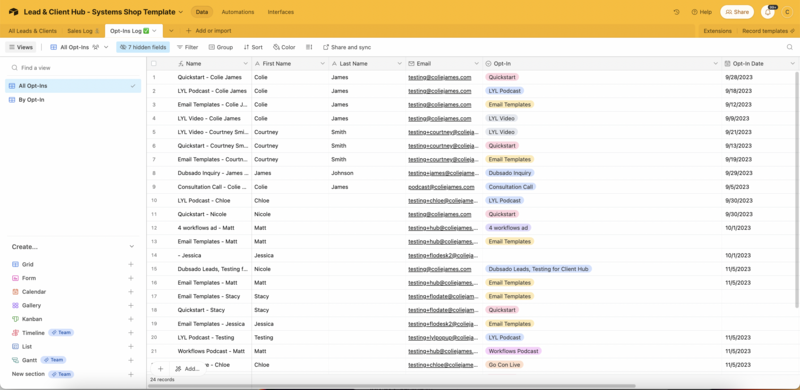Click the row height icon in toolbar
Screen dimensions: 800x390
(x=309, y=47)
